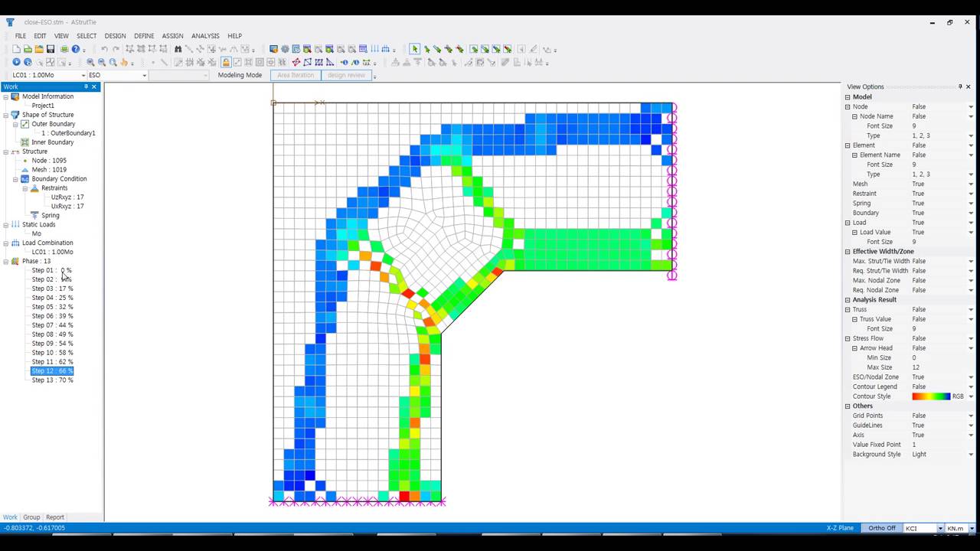Click the monitor display icon in toolbar
Image resolution: width=980 pixels, height=551 pixels.
273,49
